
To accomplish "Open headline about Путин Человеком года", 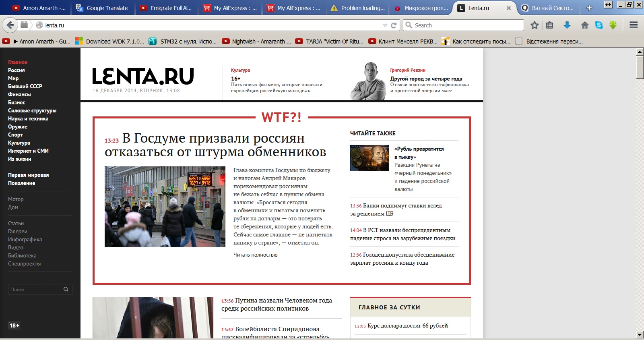I will 277,305.
